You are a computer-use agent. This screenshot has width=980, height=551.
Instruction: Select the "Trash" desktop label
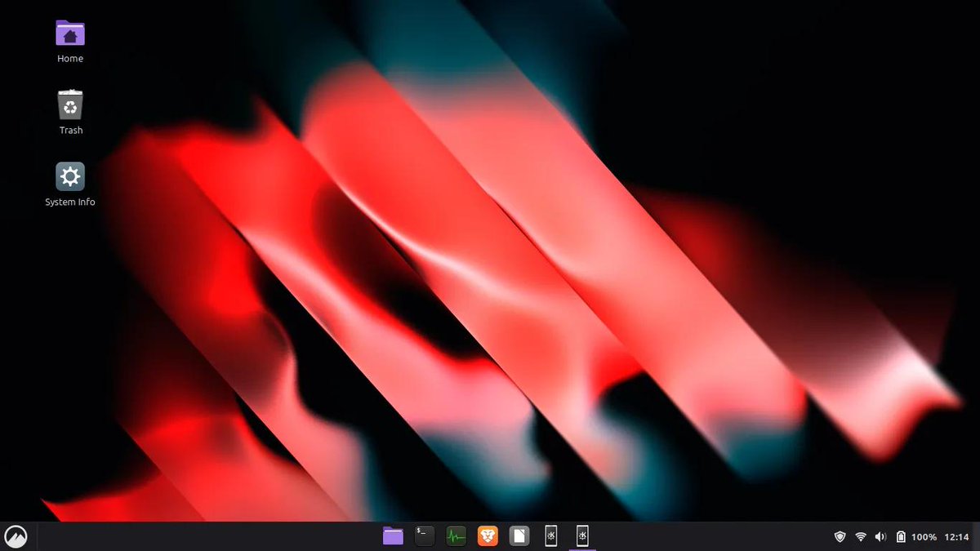(71, 131)
